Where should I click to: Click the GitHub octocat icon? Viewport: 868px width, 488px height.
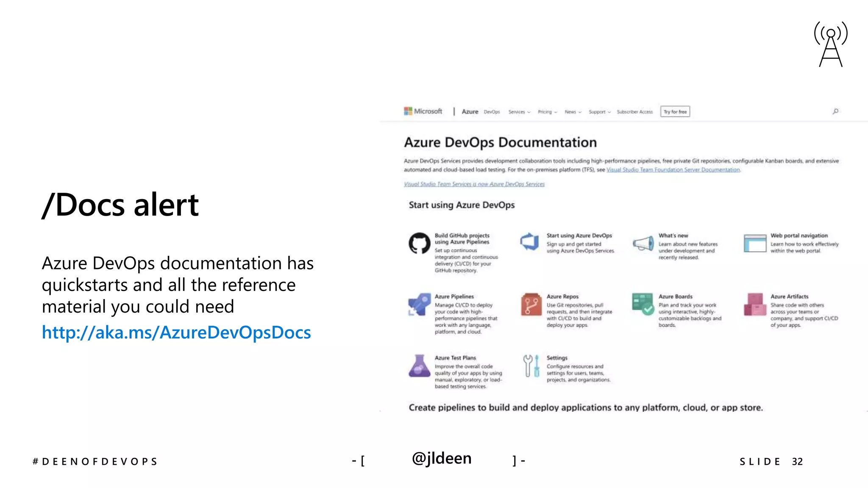[419, 243]
